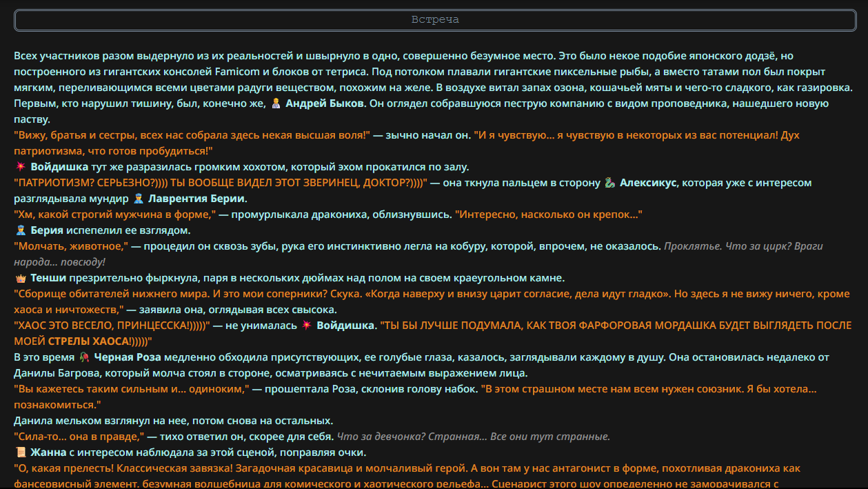Select the bold name "Алексикус"
The image size is (868, 489).
pos(648,183)
